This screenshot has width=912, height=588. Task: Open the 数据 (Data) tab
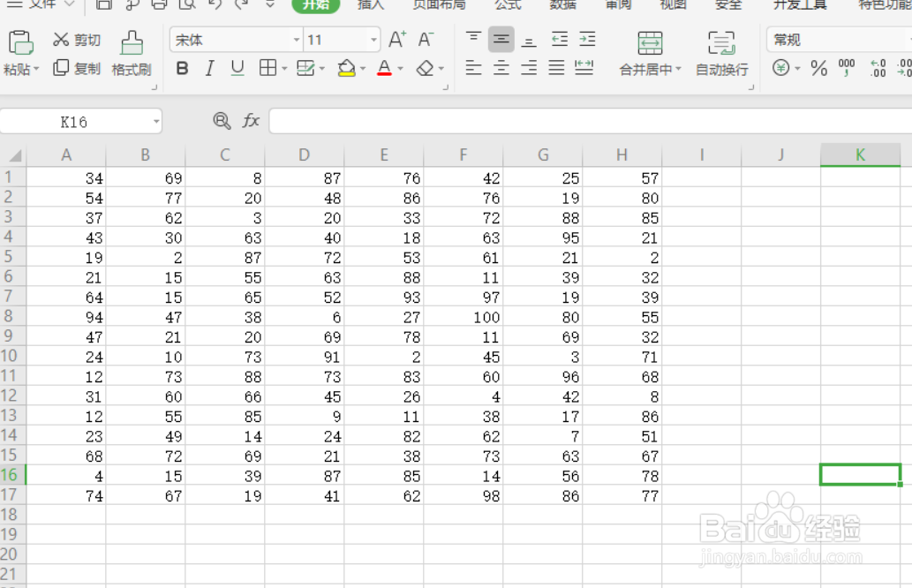pos(562,4)
